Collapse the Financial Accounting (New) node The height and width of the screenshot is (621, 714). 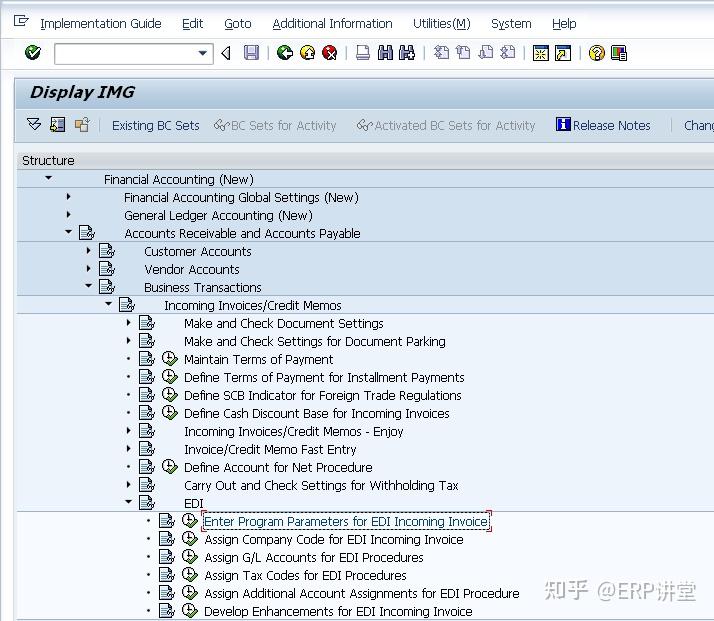(x=48, y=179)
